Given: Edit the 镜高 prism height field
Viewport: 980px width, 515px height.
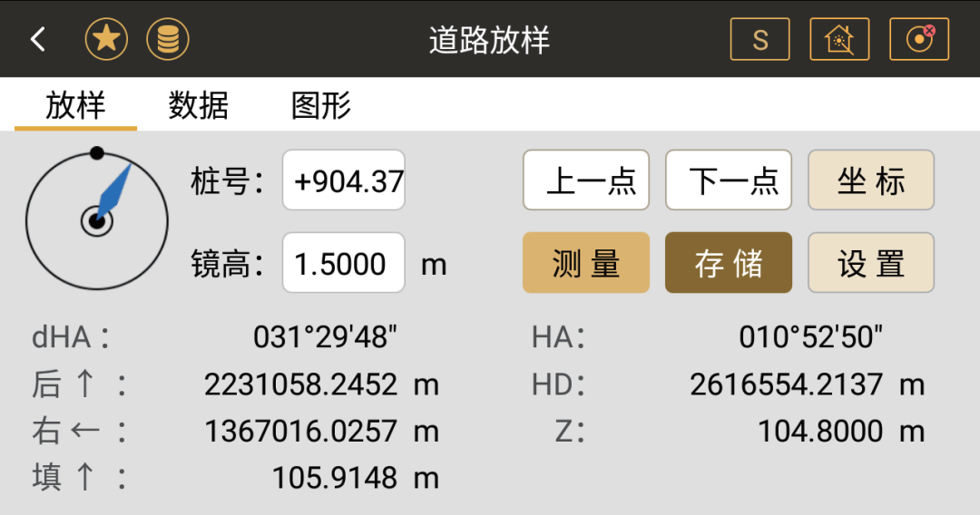Looking at the screenshot, I should 344,263.
